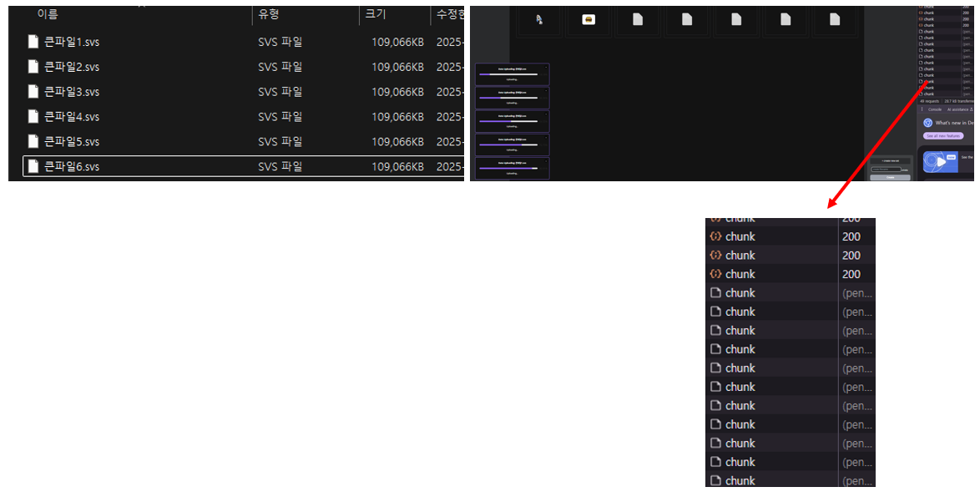This screenshot has width=980, height=492.
Task: Sort files by the 유형 column header
Action: (x=269, y=13)
